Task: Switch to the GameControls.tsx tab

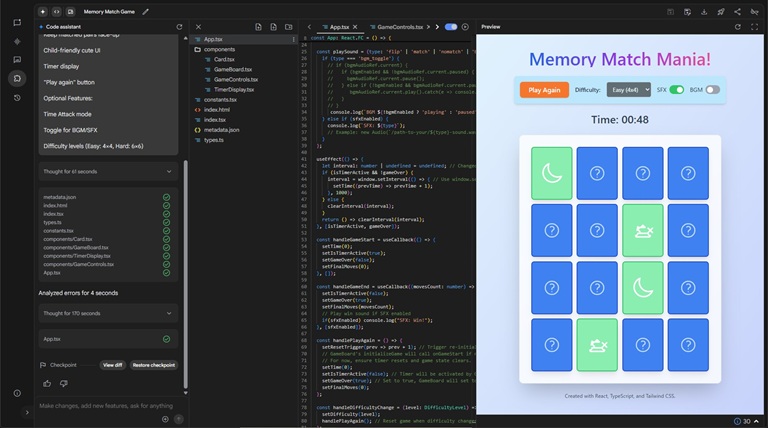Action: click(x=399, y=27)
